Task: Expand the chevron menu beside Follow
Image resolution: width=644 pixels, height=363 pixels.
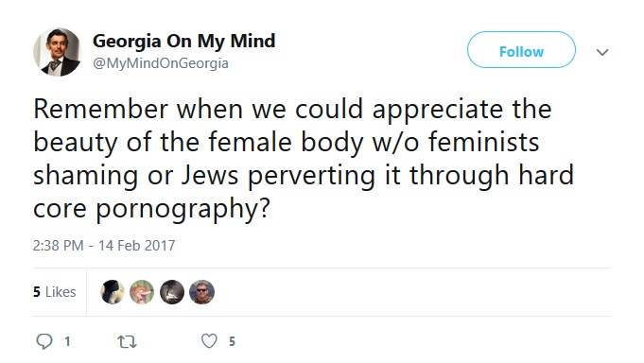Action: tap(602, 52)
